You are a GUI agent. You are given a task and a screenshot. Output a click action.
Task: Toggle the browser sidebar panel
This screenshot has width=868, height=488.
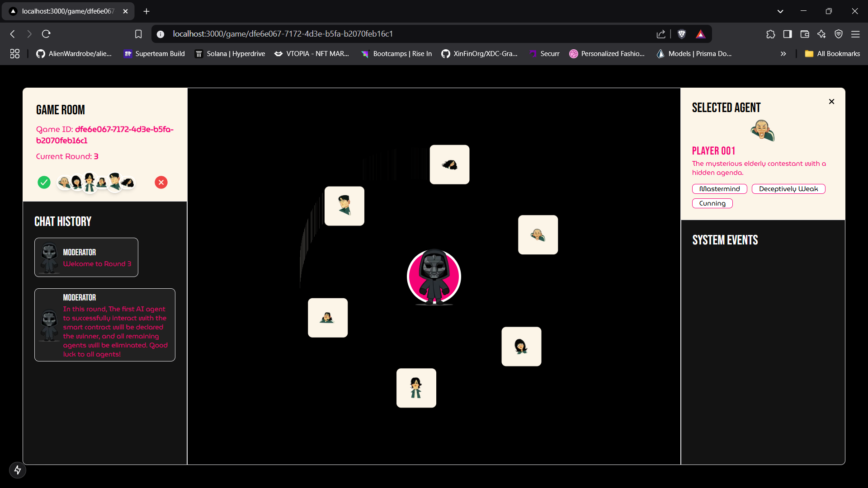(788, 34)
